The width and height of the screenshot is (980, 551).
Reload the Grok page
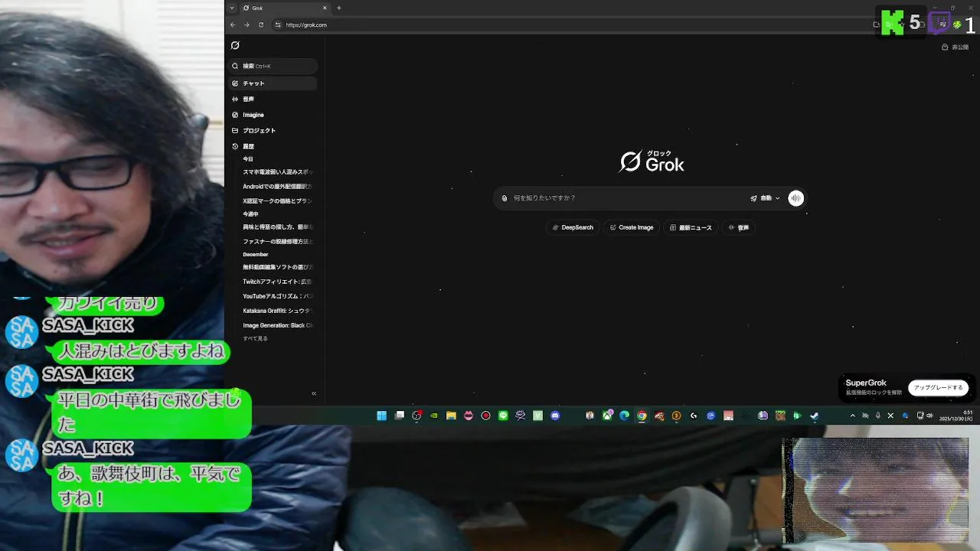260,24
